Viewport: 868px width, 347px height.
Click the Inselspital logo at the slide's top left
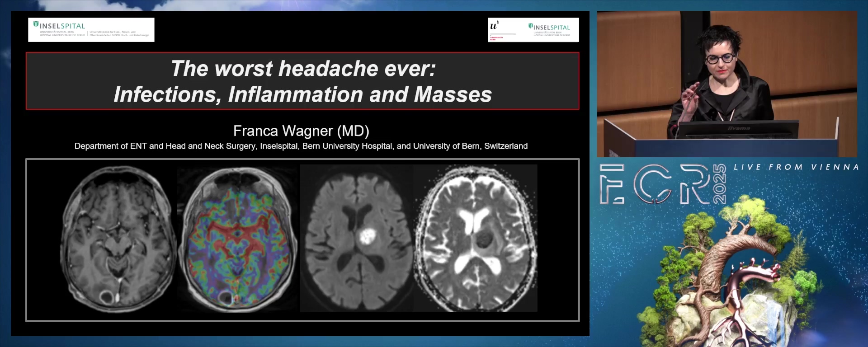pyautogui.click(x=91, y=30)
